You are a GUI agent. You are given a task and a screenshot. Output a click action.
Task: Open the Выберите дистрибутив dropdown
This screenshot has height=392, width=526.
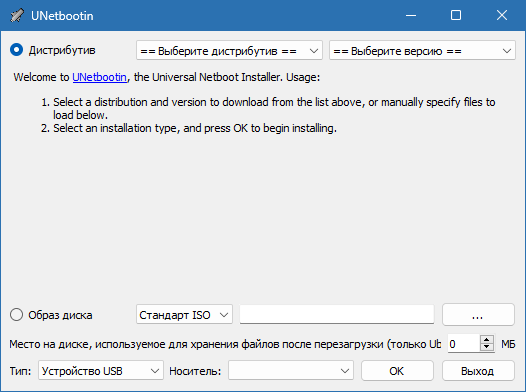(x=229, y=51)
